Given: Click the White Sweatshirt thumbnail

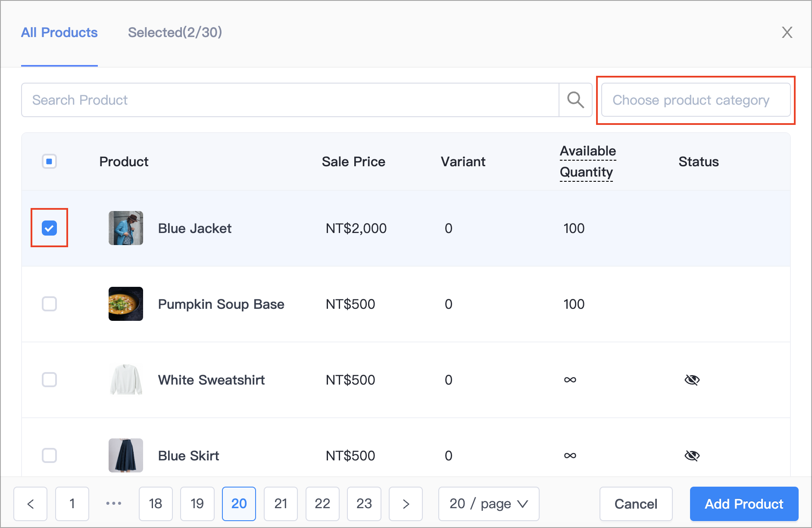Looking at the screenshot, I should (x=126, y=380).
